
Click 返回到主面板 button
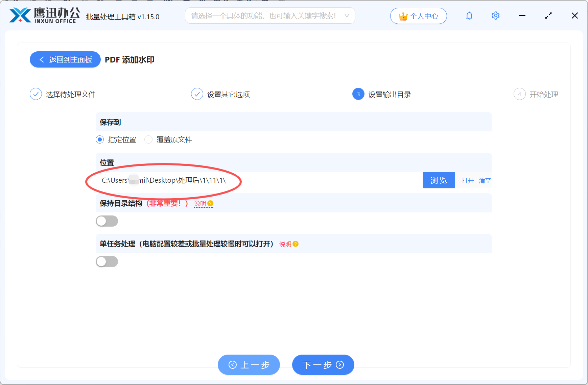(65, 59)
